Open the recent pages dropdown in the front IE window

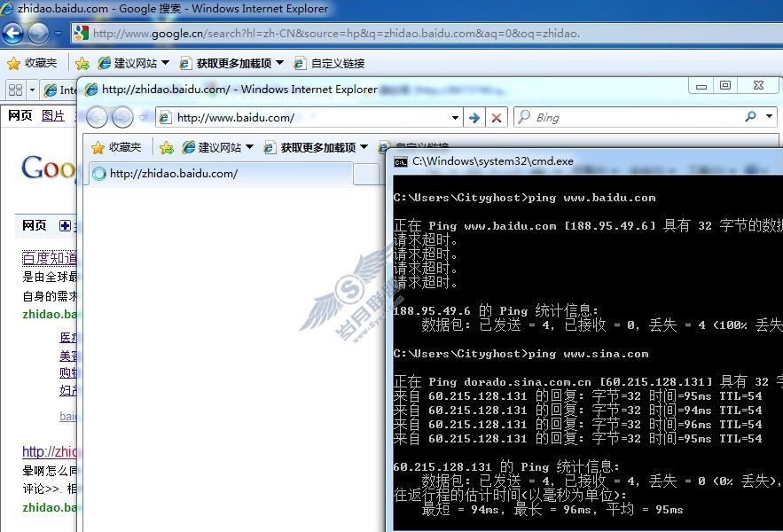[x=143, y=118]
